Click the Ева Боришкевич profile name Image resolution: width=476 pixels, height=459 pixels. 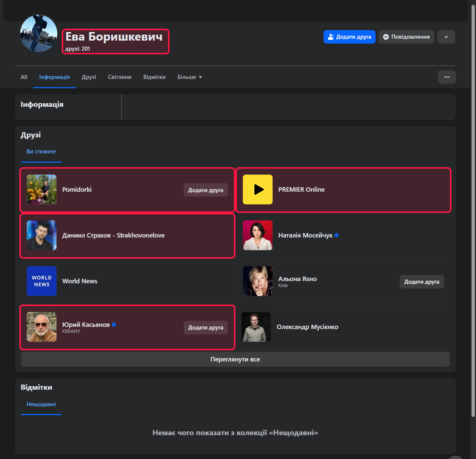(114, 36)
